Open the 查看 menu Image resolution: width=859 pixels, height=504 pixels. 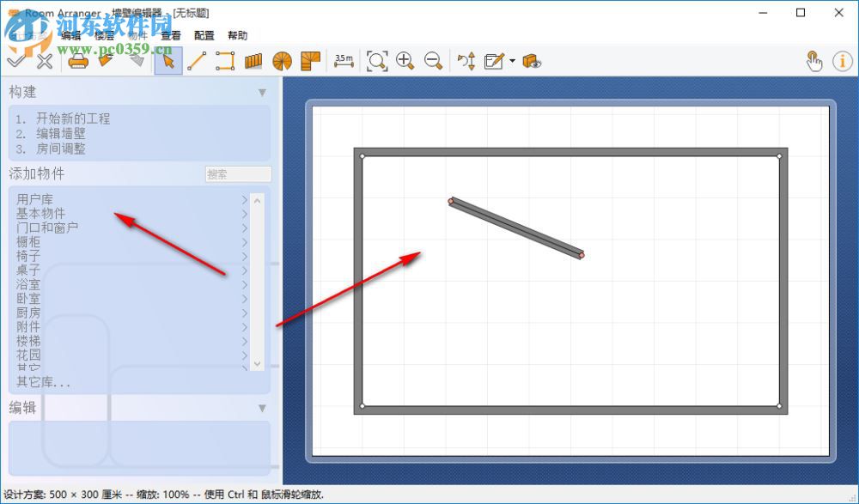(171, 35)
